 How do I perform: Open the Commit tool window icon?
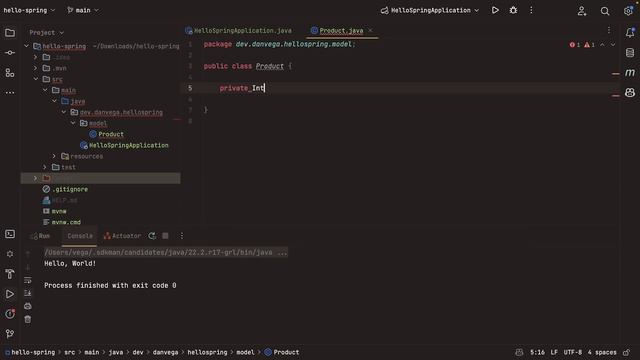pos(10,53)
